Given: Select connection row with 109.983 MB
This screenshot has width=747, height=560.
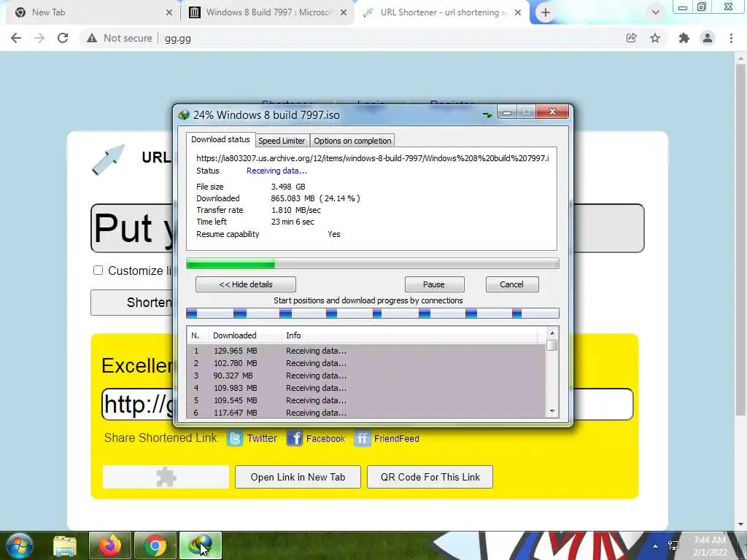Looking at the screenshot, I should pyautogui.click(x=366, y=388).
